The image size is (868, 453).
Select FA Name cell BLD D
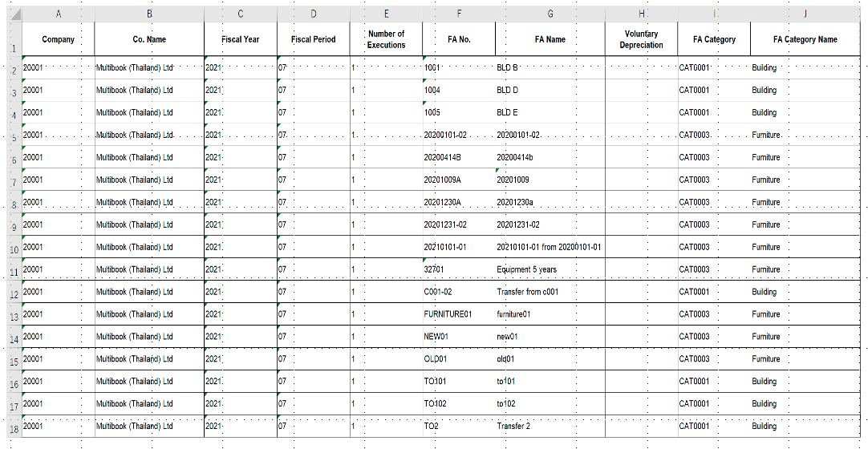point(550,90)
